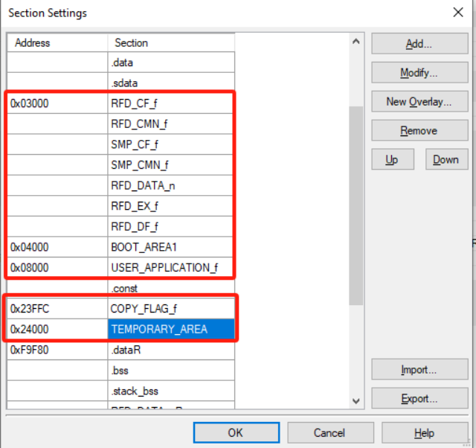
Task: Open the New Overlay... dialog
Action: tap(419, 101)
